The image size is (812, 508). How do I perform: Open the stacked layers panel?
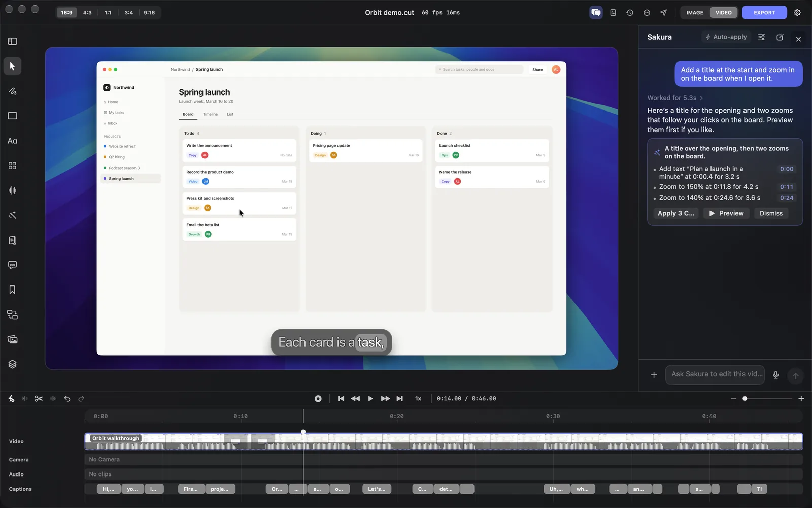[12, 364]
